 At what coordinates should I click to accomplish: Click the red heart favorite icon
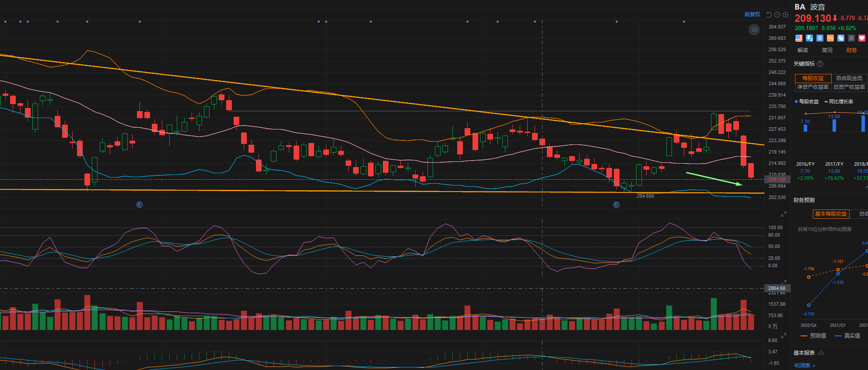[x=862, y=38]
